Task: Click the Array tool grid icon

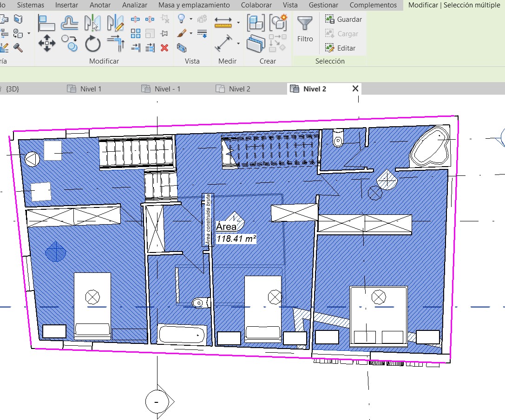Action: 136,33
